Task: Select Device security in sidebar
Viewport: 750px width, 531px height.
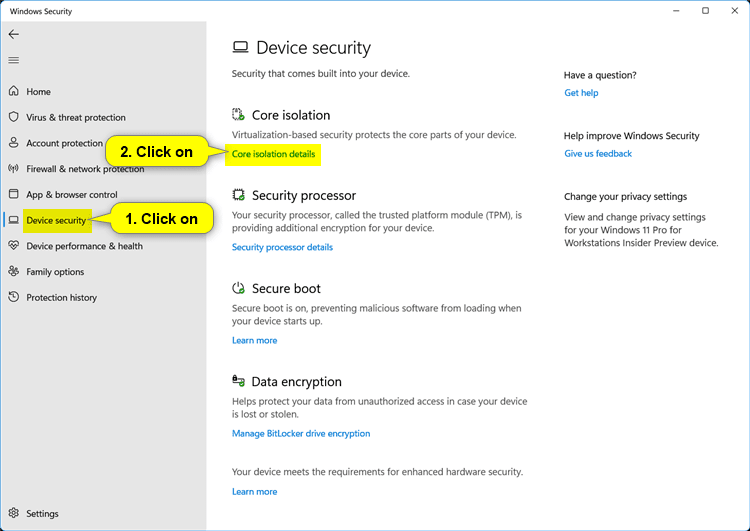Action: (56, 220)
